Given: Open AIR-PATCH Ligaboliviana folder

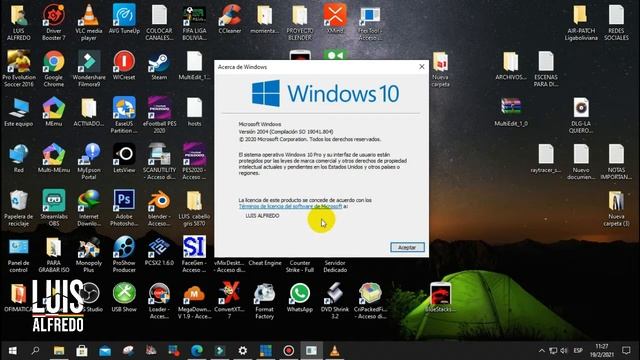Looking at the screenshot, I should [x=581, y=23].
